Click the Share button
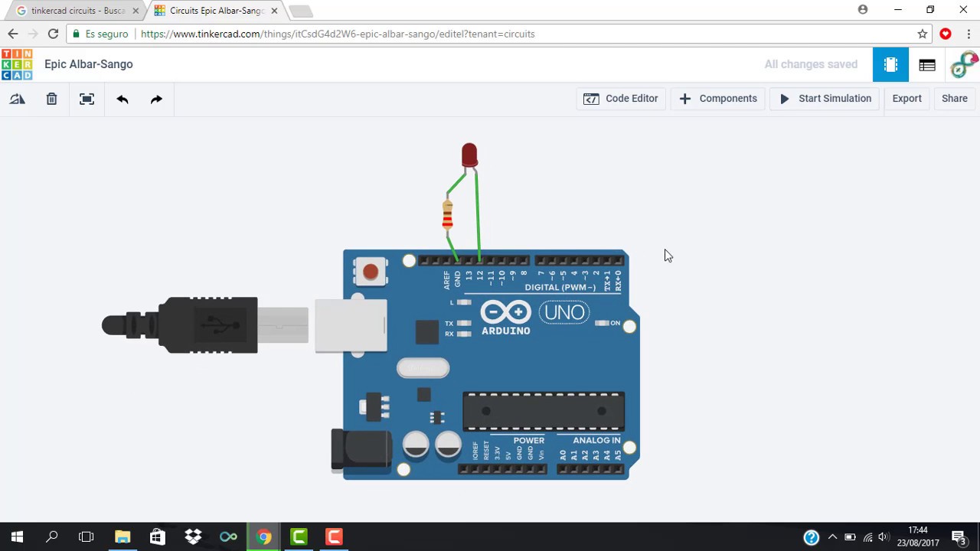The image size is (980, 551). click(954, 99)
